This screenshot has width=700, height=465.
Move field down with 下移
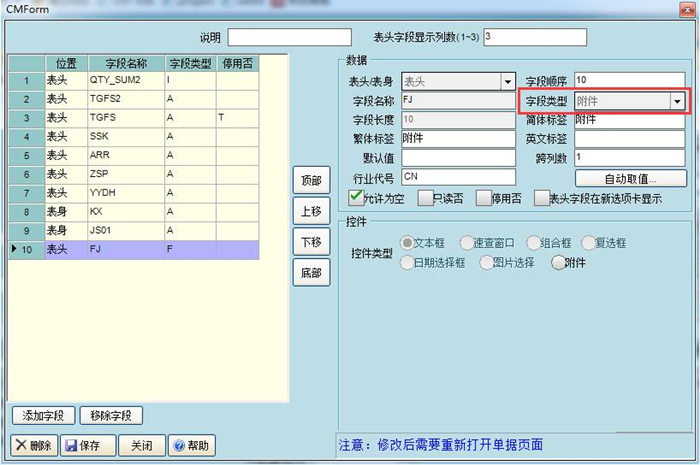click(x=311, y=241)
